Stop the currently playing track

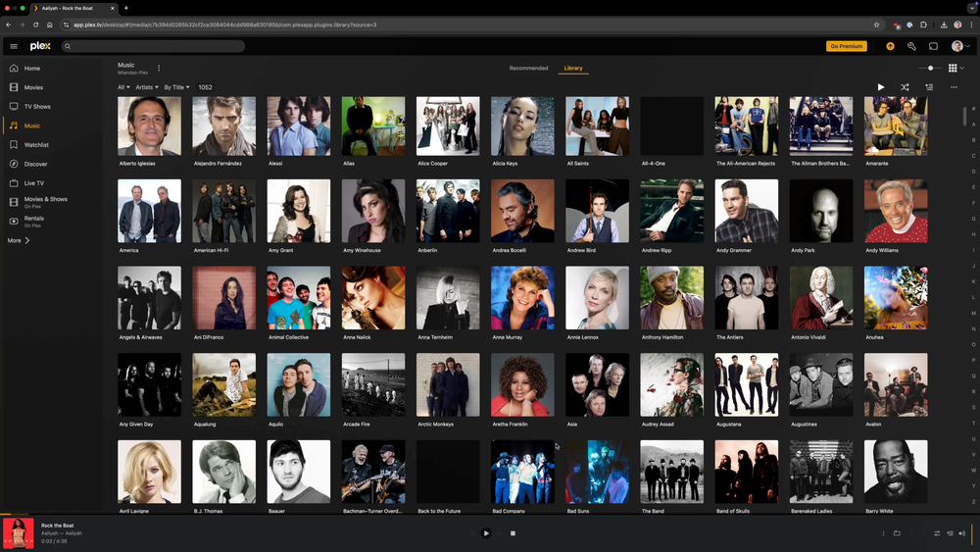click(513, 533)
